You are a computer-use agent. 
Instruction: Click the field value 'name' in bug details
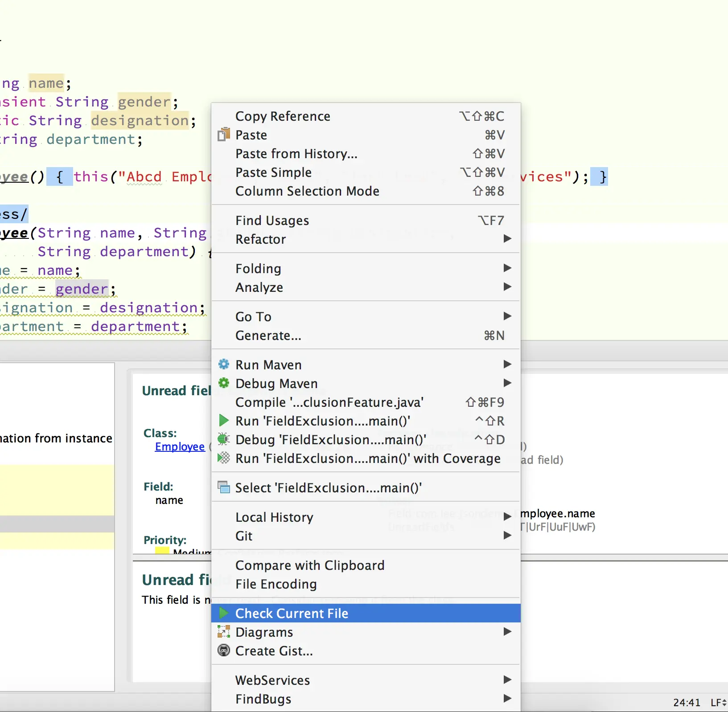169,500
